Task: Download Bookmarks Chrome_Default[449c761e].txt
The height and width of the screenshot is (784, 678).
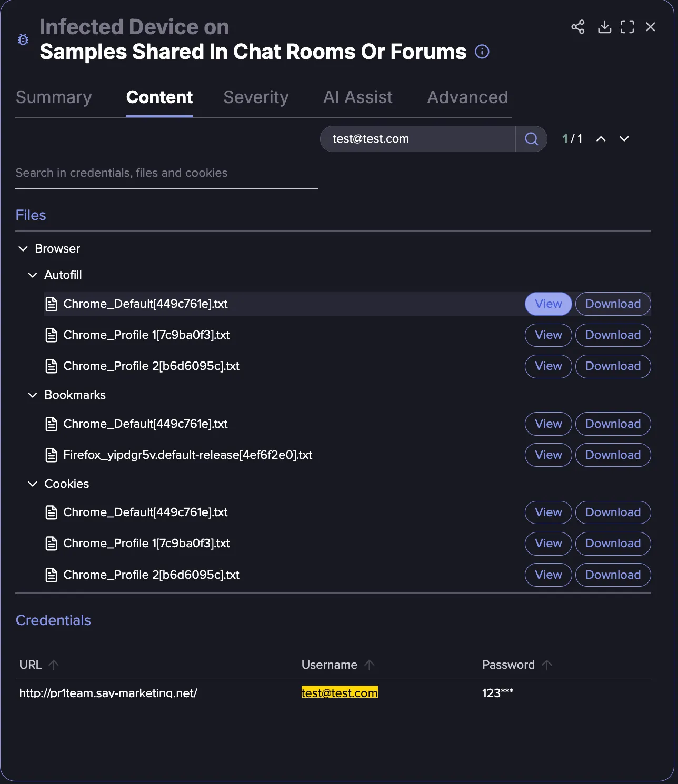Action: tap(613, 424)
